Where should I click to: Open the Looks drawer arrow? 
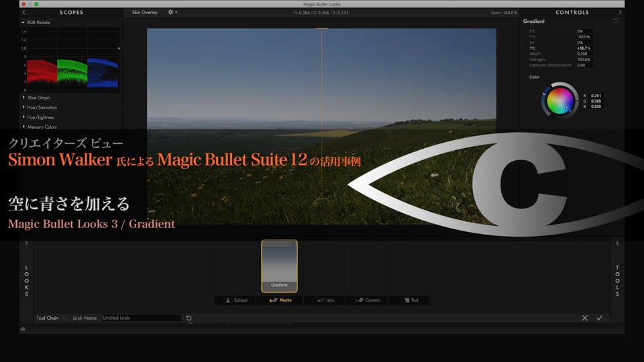click(26, 243)
